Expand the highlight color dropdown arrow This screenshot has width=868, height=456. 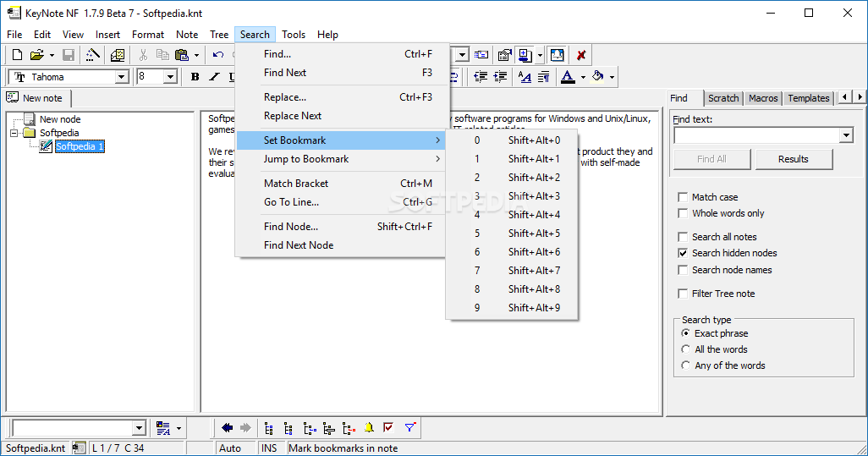pos(612,78)
